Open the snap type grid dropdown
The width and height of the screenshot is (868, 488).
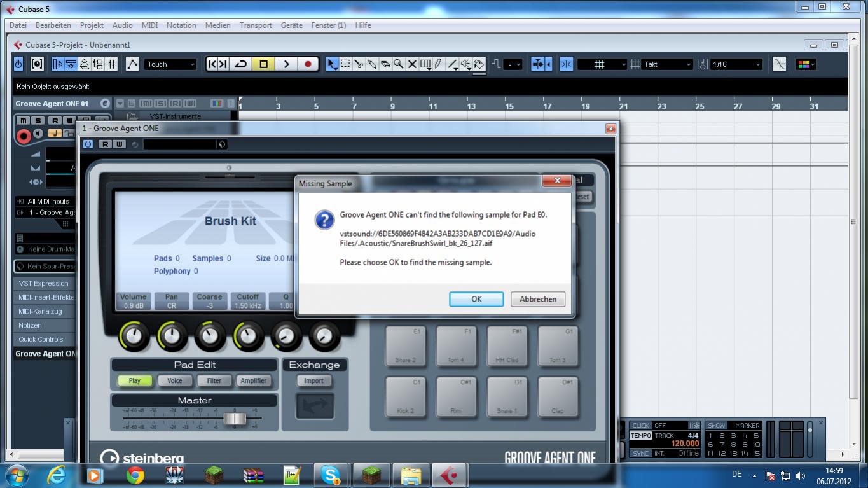pyautogui.click(x=602, y=64)
